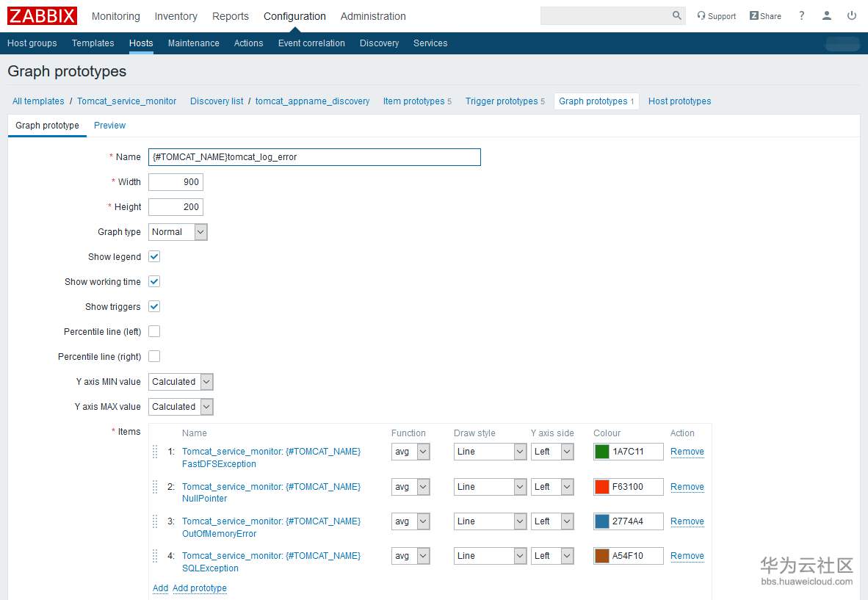The height and width of the screenshot is (600, 868).
Task: Open FastDFSException item prototype link
Action: (271, 458)
